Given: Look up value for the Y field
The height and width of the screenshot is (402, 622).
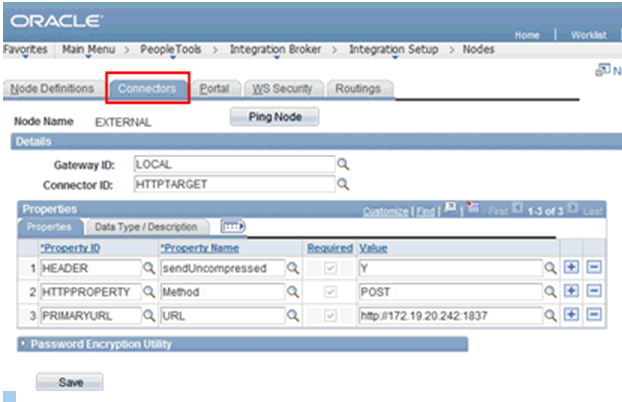Looking at the screenshot, I should pos(550,268).
